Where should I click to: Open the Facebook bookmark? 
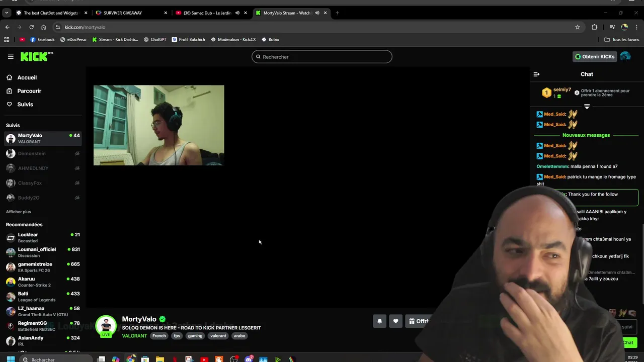(x=42, y=39)
